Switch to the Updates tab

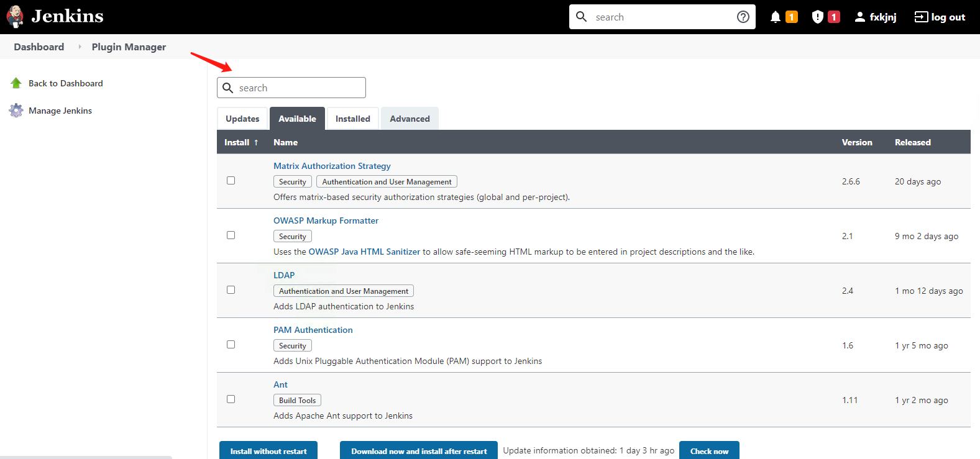click(x=242, y=119)
